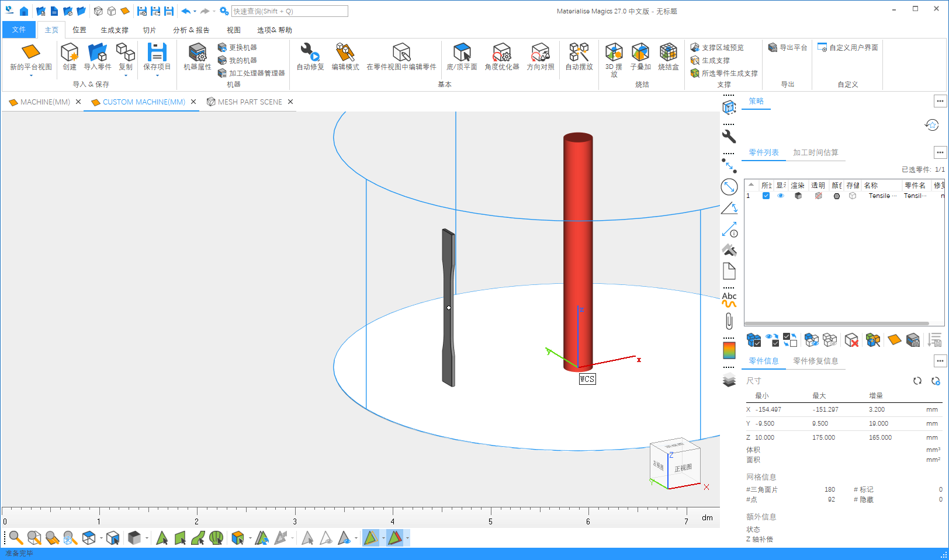Click the 自动修复 auto-fix wrench icon

(310, 53)
